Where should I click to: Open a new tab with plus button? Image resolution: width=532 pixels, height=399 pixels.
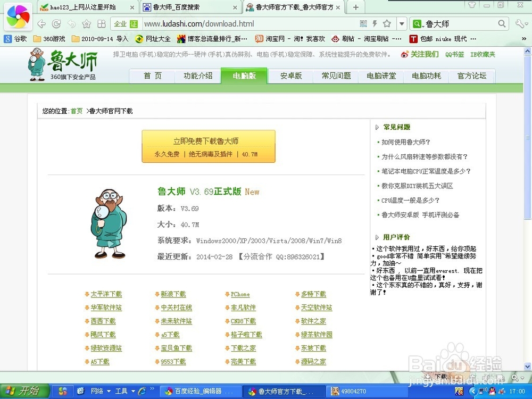pos(355,7)
